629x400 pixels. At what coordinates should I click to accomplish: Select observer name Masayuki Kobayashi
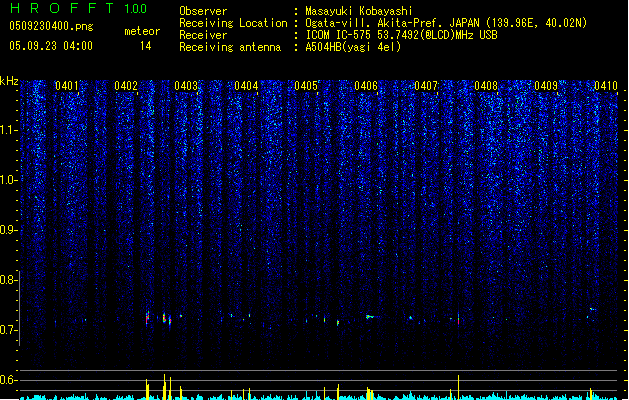pos(359,11)
